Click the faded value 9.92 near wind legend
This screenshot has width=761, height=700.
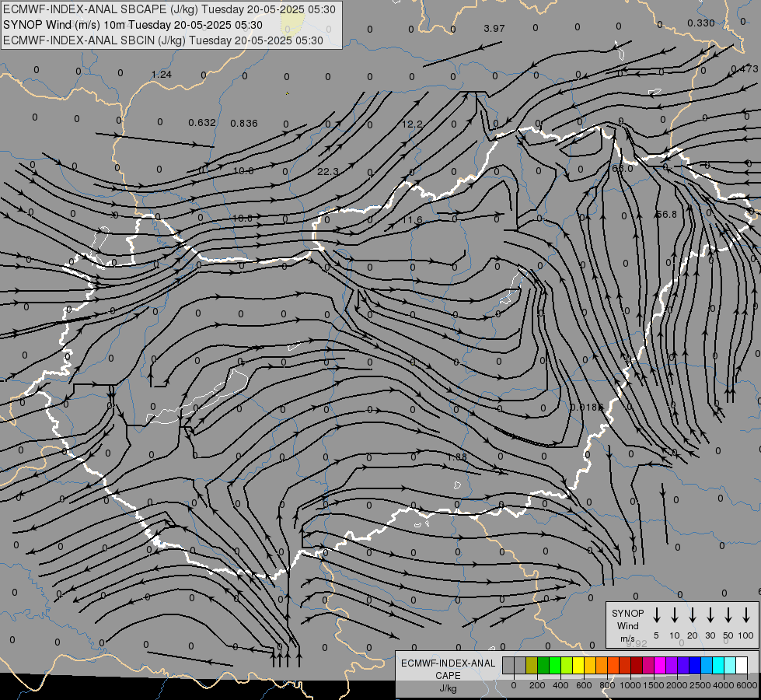tap(637, 643)
